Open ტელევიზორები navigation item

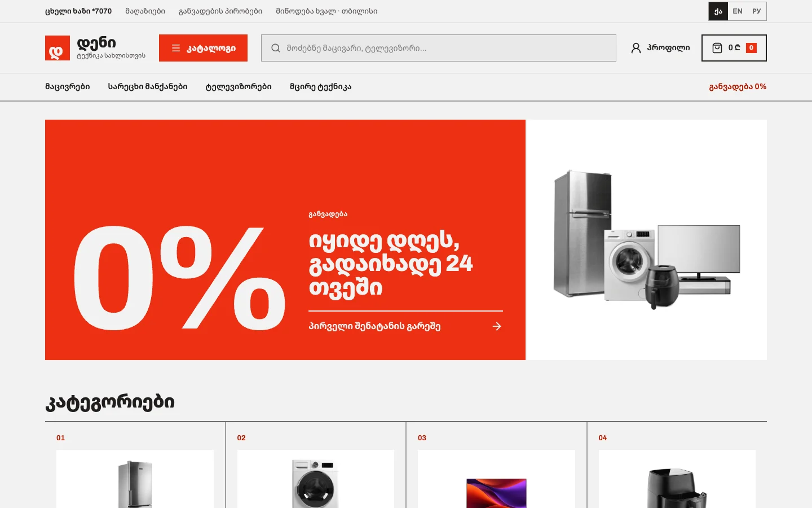pyautogui.click(x=239, y=87)
